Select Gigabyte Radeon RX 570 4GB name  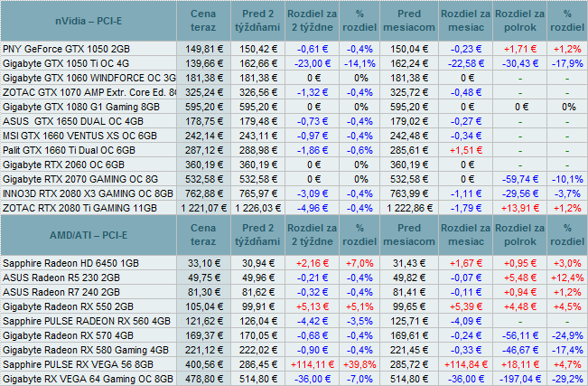69,335
